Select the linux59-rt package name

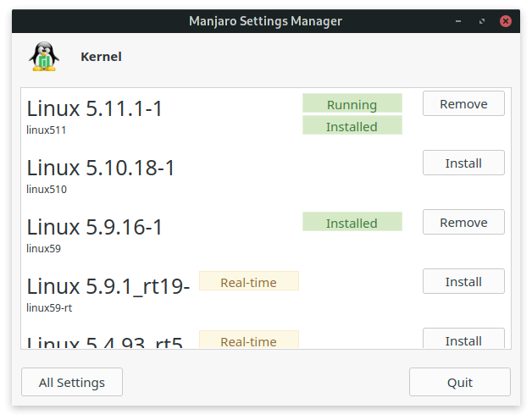tap(49, 308)
